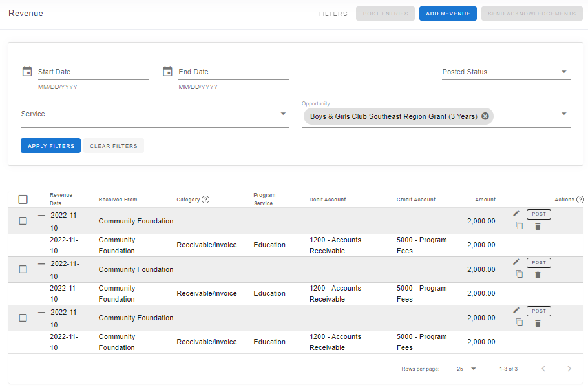Post the third revenue entry
Screen dimensions: 588x392
[538, 311]
